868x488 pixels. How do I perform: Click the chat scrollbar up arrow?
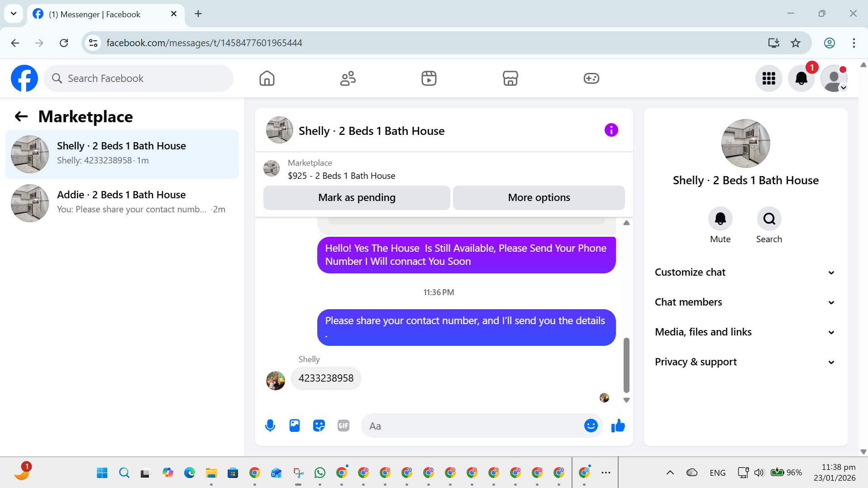pyautogui.click(x=626, y=223)
